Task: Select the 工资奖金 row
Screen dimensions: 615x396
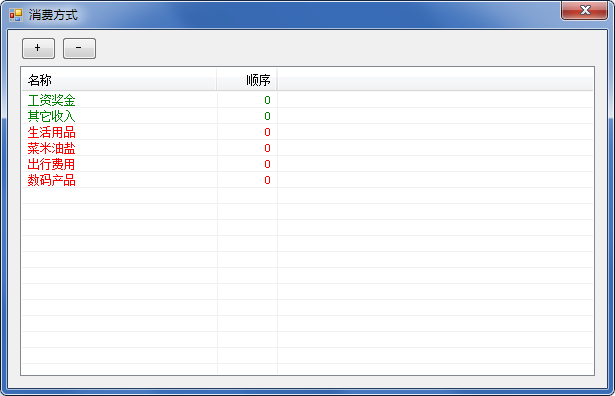Action: click(x=307, y=100)
